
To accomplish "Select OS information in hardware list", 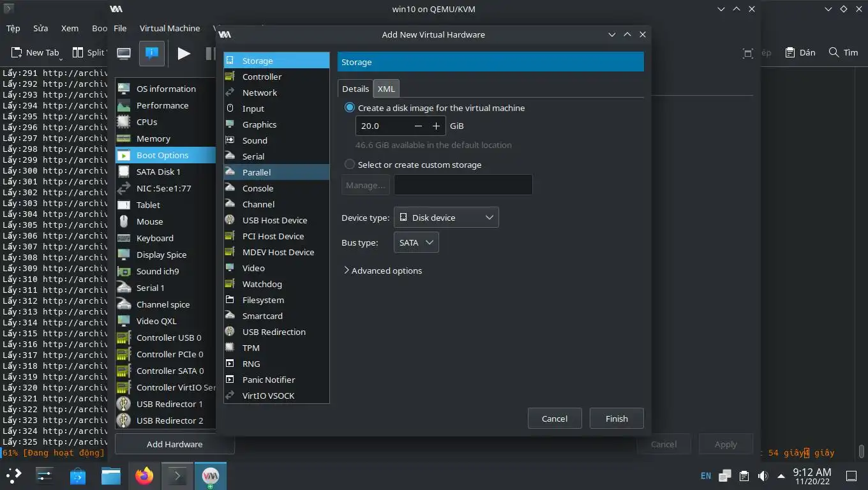I will [x=166, y=89].
